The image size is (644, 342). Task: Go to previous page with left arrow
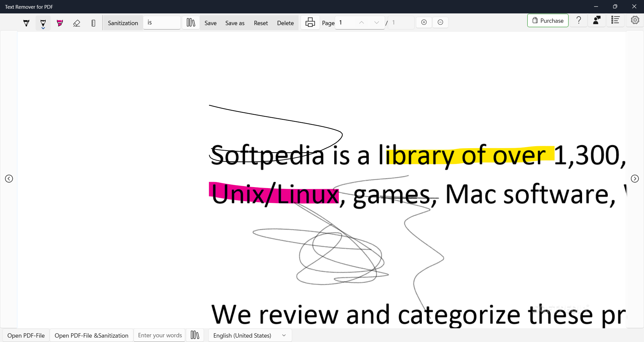click(9, 179)
